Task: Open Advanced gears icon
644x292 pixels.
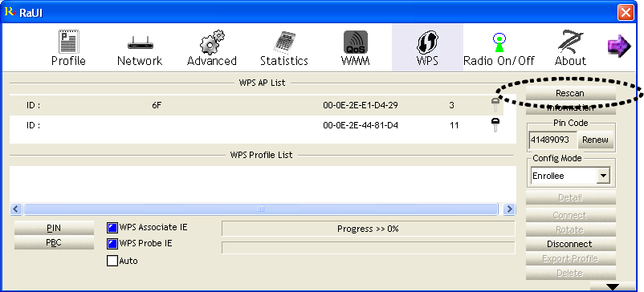Action: point(212,42)
